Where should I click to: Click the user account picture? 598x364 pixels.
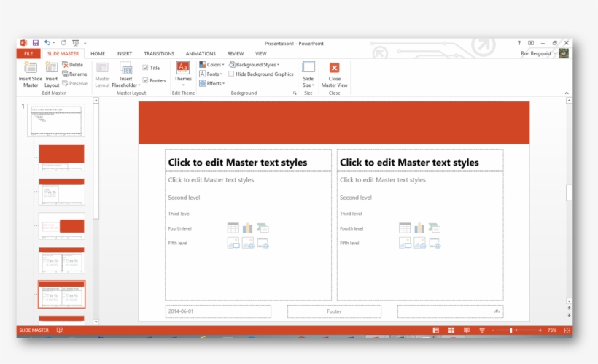(564, 54)
